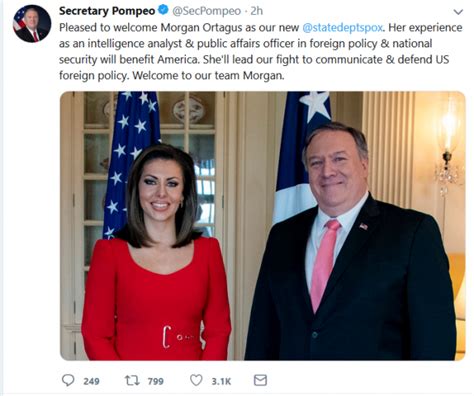Image resolution: width=474 pixels, height=396 pixels.
Task: Click the Secretary Pompeo display name
Action: click(x=107, y=11)
